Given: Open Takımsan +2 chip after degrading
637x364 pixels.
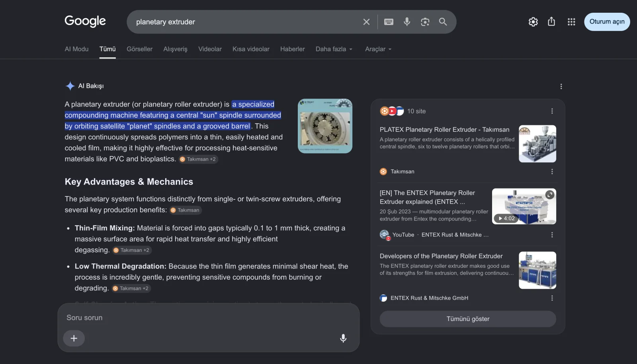Looking at the screenshot, I should pyautogui.click(x=131, y=288).
